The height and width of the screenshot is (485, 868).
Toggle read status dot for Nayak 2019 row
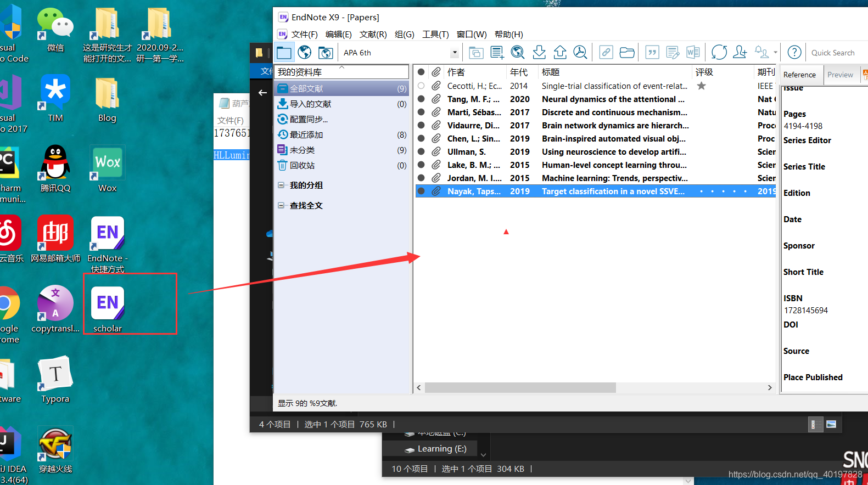421,191
